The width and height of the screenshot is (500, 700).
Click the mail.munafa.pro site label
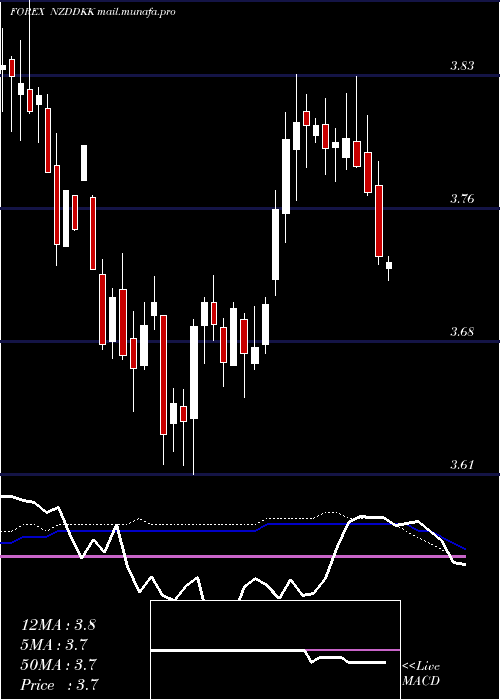pyautogui.click(x=135, y=12)
